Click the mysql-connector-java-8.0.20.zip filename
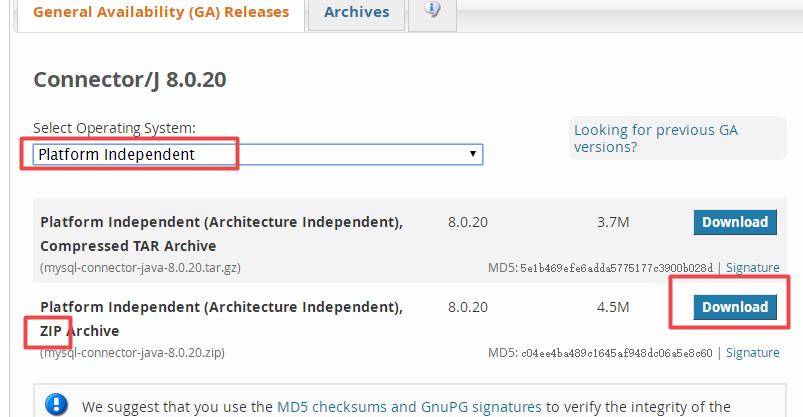The width and height of the screenshot is (803, 417). point(133,353)
